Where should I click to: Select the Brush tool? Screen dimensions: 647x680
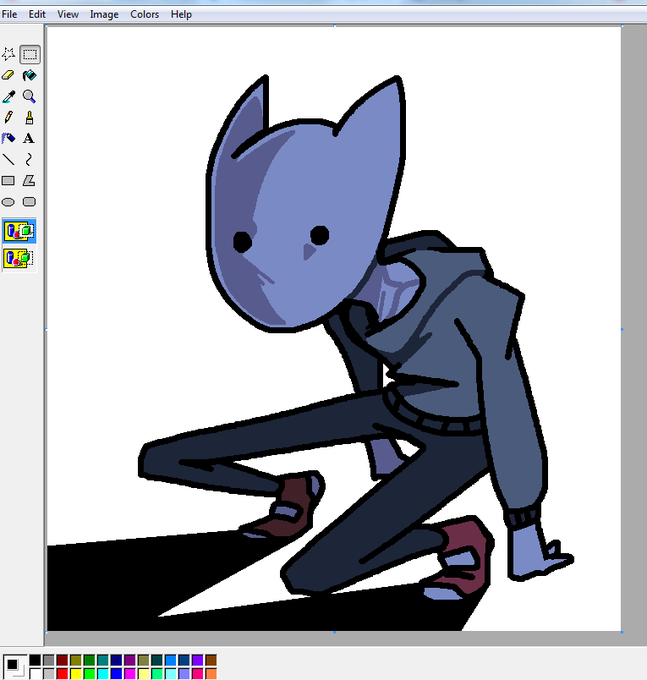click(x=29, y=117)
